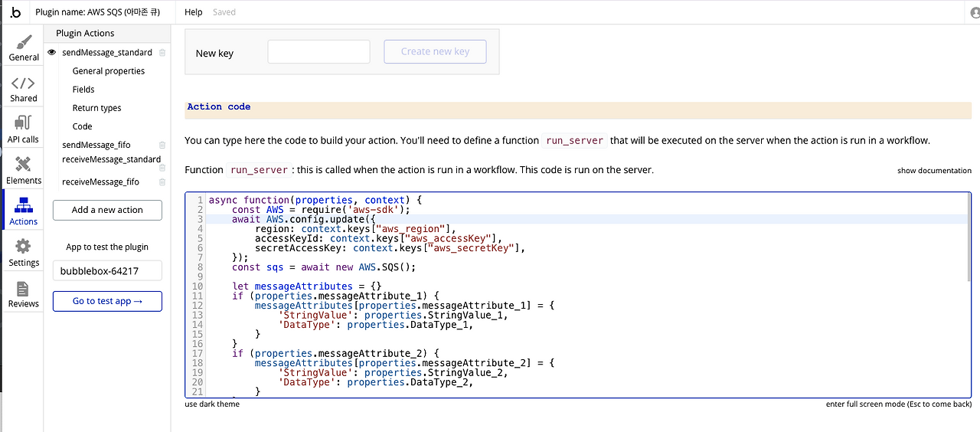Click the Bubble logo icon
980x432 pixels.
[x=16, y=12]
